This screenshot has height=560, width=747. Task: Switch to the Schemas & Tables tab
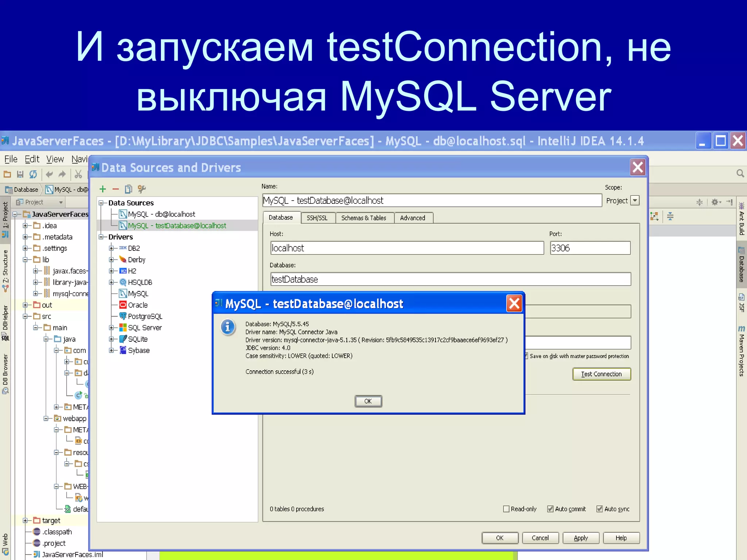[x=364, y=218]
